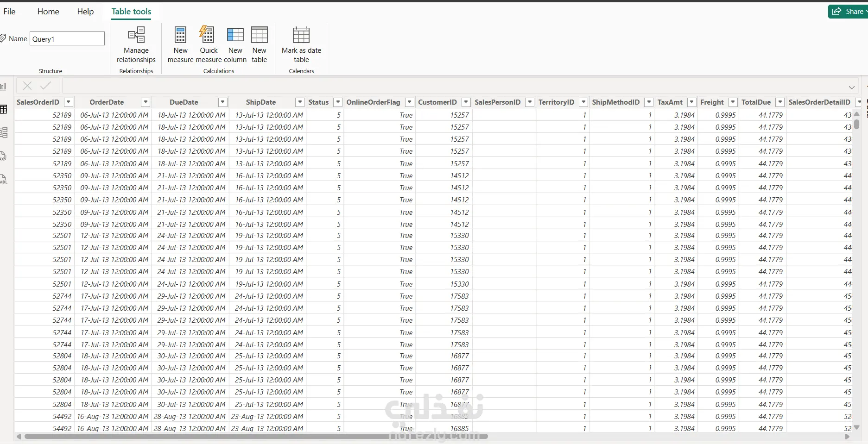This screenshot has width=868, height=444.
Task: Switch to Model view in sidebar
Action: coord(3,133)
